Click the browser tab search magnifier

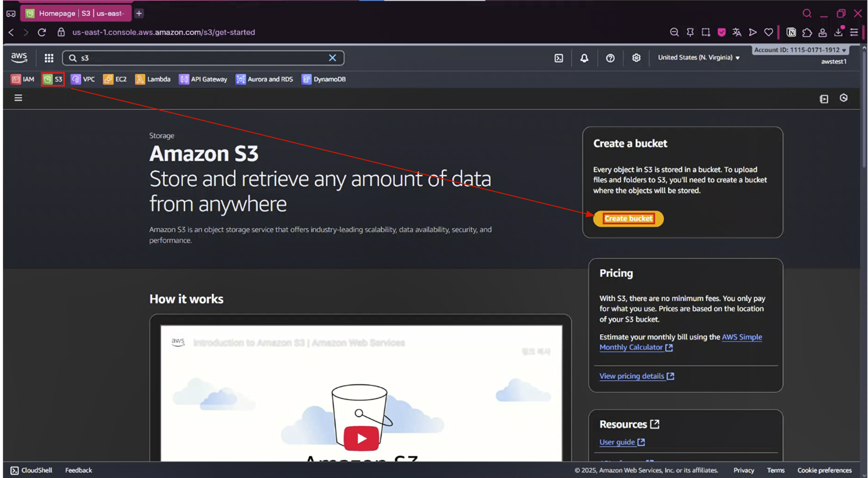(807, 13)
